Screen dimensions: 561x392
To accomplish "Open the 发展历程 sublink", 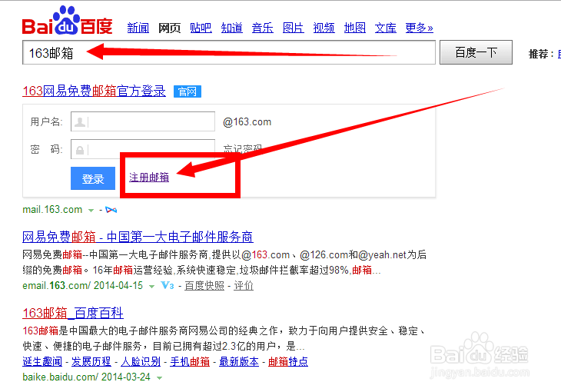I will pyautogui.click(x=91, y=361).
